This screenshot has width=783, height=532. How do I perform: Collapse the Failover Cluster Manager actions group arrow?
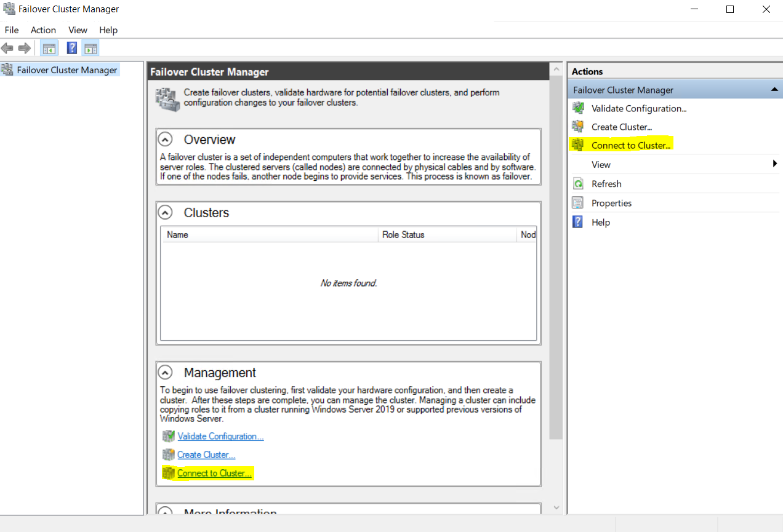tap(774, 90)
